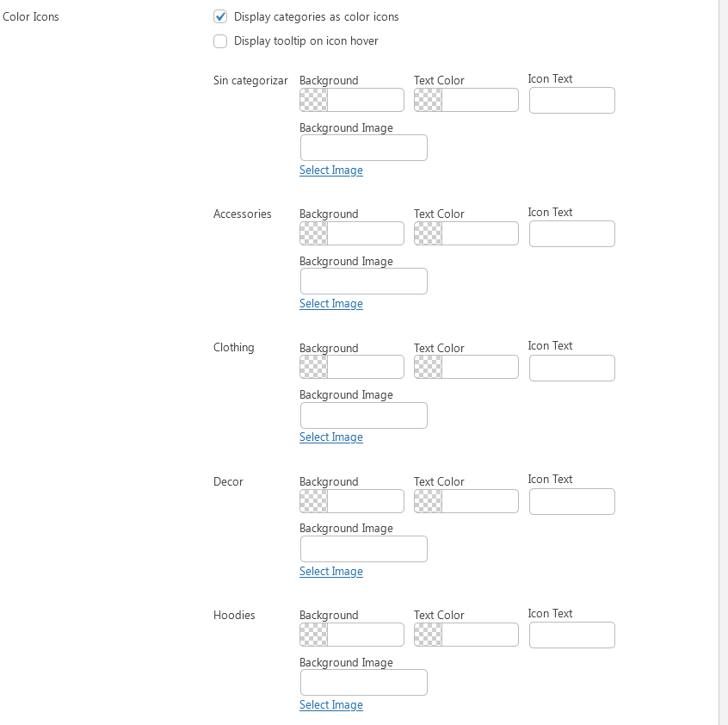
Task: Focus Background Image field for Decor
Action: [x=363, y=549]
